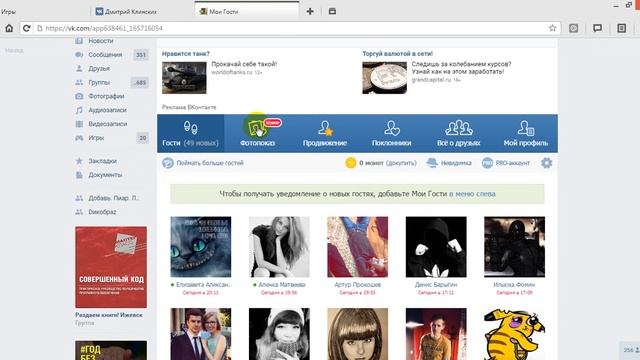Image resolution: width=640 pixels, height=360 pixels.
Task: Click the Денис Барыгин name link
Action: (x=436, y=284)
